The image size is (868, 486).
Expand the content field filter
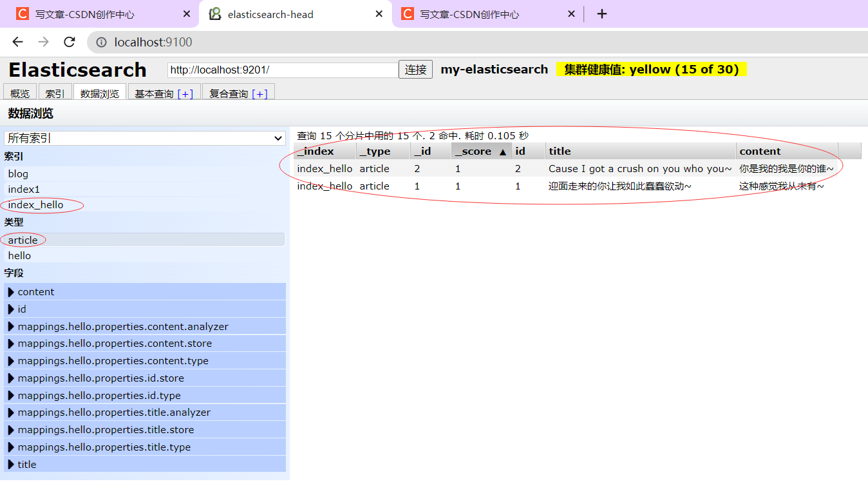145,291
